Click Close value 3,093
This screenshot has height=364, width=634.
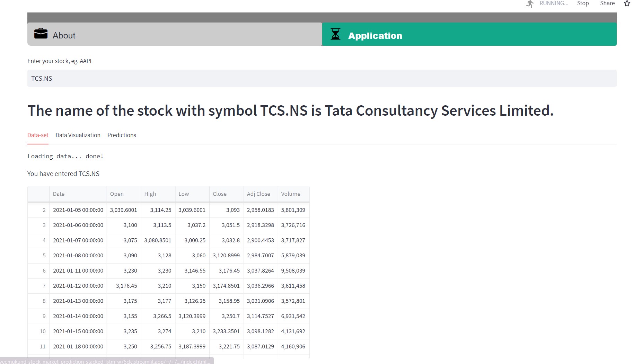[x=227, y=210]
